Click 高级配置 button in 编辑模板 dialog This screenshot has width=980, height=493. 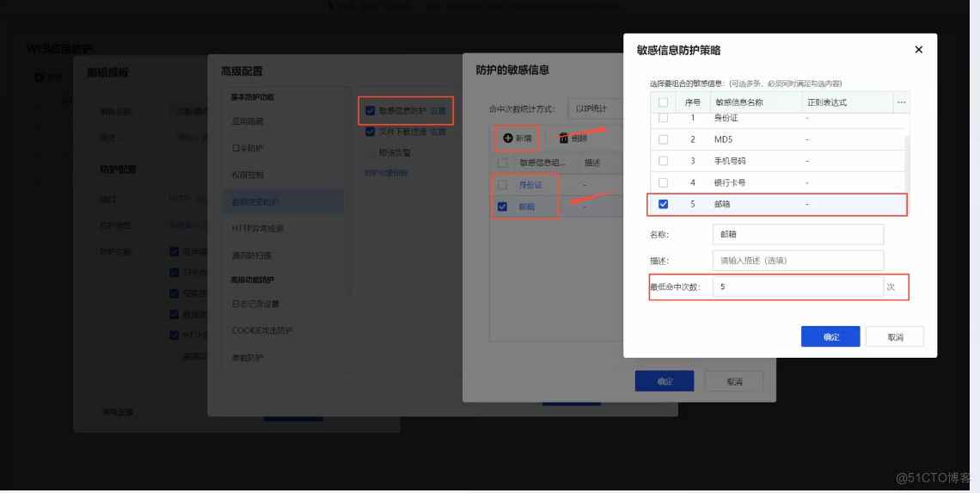[118, 412]
